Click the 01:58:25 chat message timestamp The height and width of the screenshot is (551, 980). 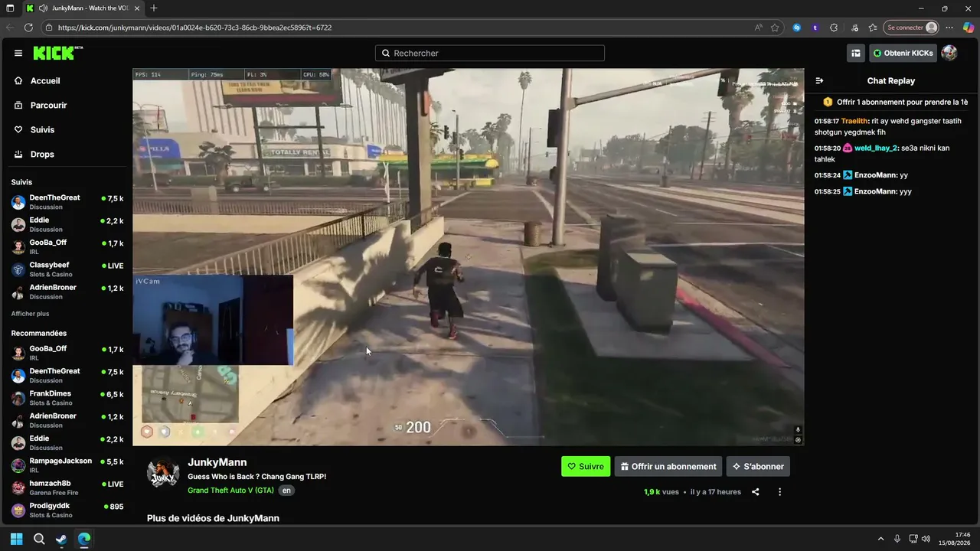point(828,191)
